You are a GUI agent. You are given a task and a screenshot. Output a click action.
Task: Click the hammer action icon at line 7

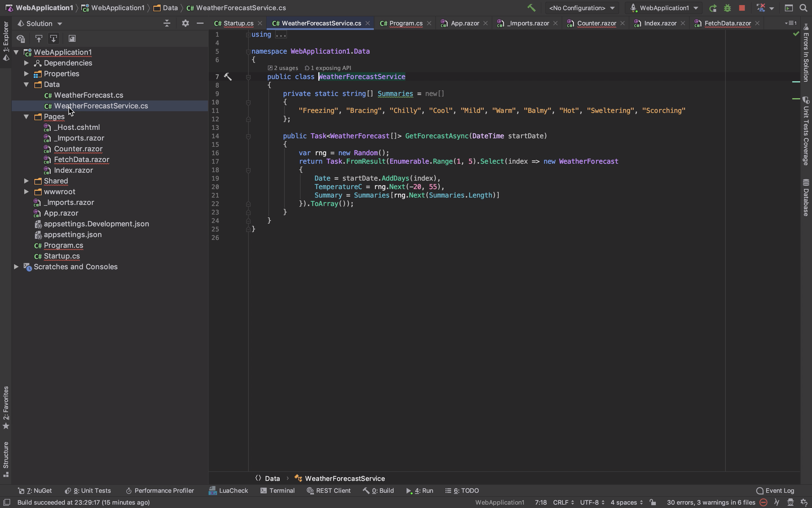(x=228, y=76)
